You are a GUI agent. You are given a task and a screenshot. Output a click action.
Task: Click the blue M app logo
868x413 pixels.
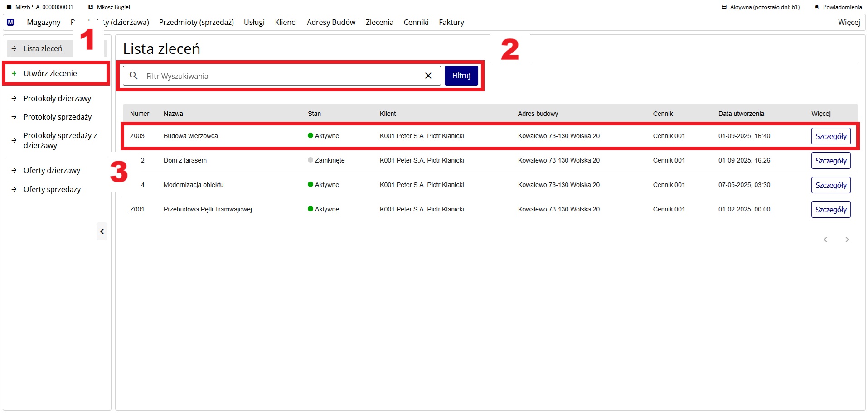point(10,22)
